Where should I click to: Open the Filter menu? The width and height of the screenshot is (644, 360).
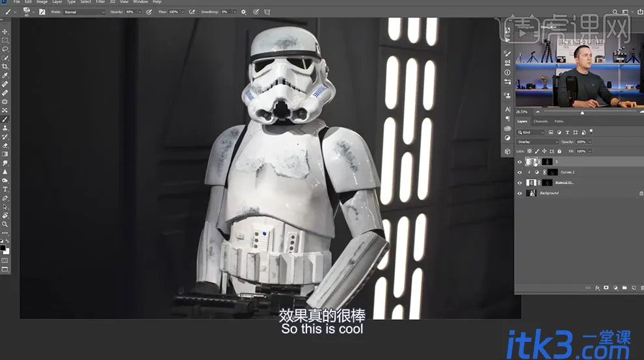coord(100,2)
